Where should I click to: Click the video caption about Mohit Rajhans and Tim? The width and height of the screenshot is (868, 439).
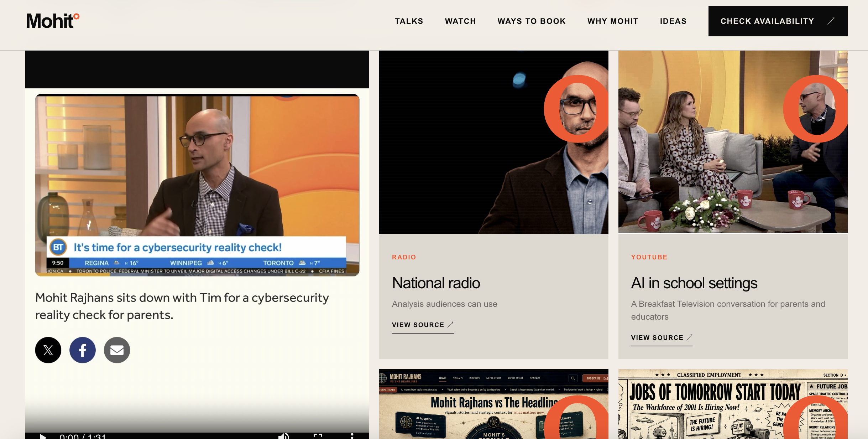coord(182,306)
